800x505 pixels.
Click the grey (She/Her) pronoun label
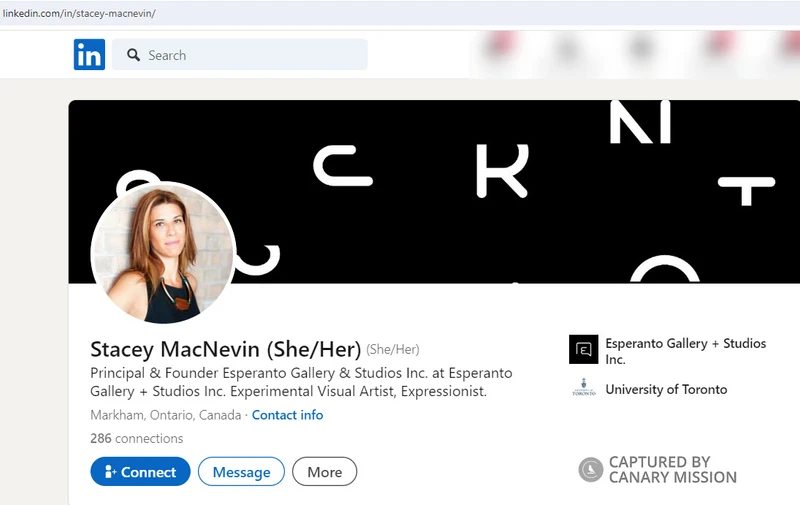(x=393, y=350)
